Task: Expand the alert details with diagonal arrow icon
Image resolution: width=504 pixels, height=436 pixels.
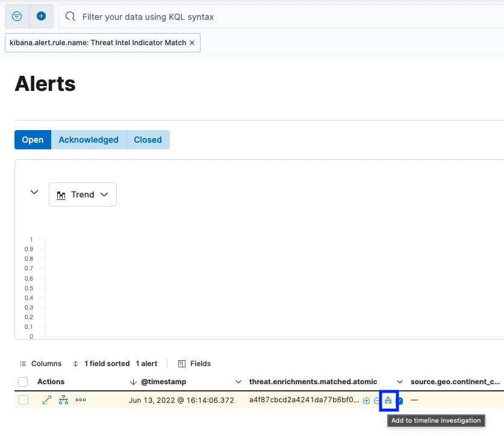Action: click(47, 399)
